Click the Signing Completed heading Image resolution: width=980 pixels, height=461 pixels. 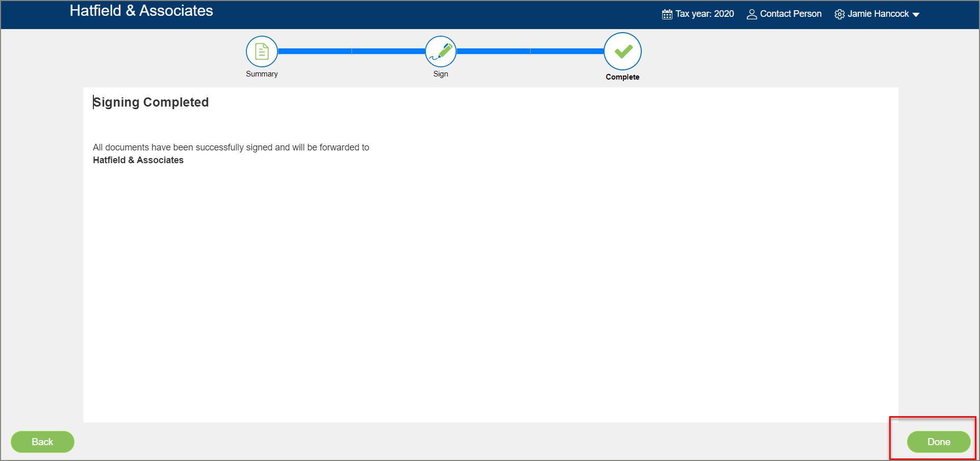pyautogui.click(x=151, y=103)
